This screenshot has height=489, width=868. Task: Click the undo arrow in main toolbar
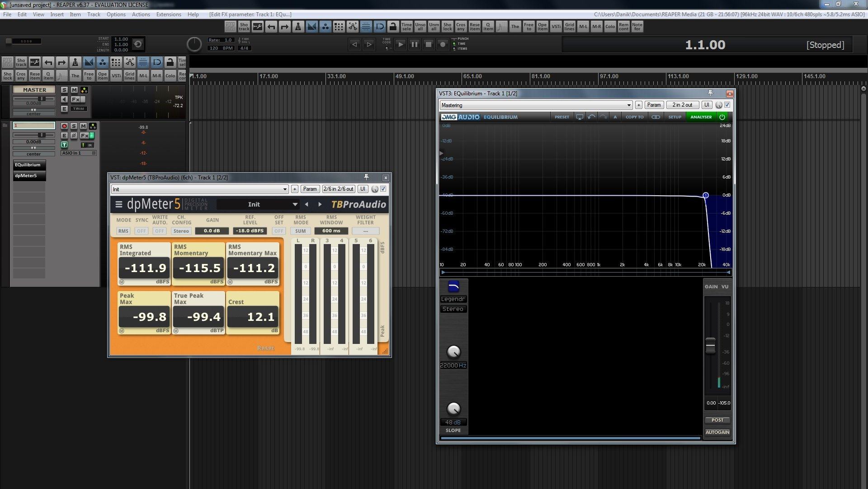pos(271,27)
